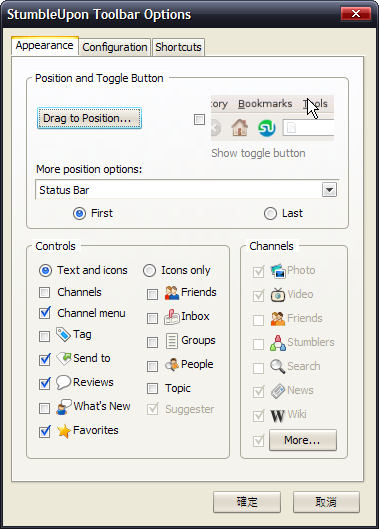Click the Inbox icon in Controls
The width and height of the screenshot is (379, 529).
pos(172,317)
